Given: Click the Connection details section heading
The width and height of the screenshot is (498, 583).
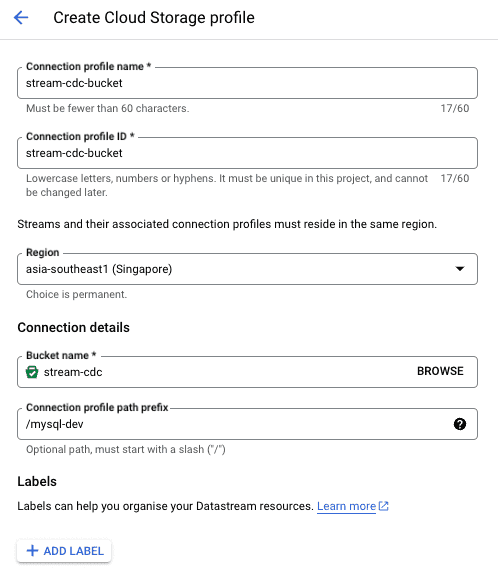Looking at the screenshot, I should (x=74, y=328).
